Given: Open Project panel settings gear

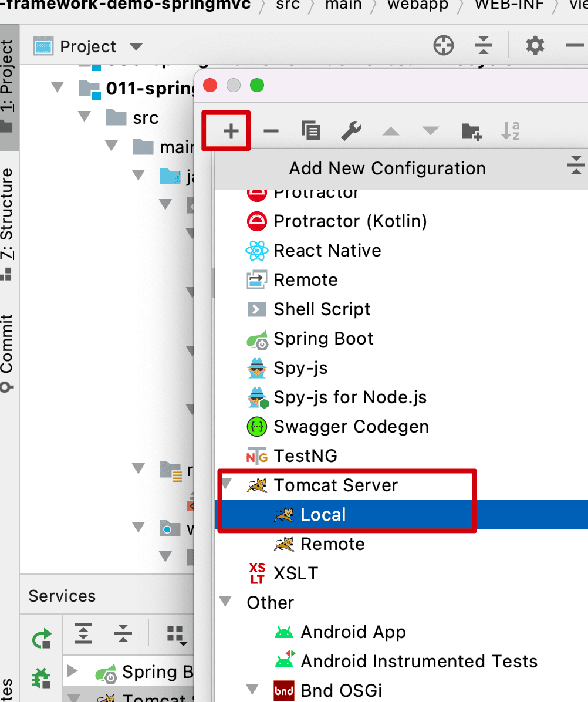Looking at the screenshot, I should (535, 46).
